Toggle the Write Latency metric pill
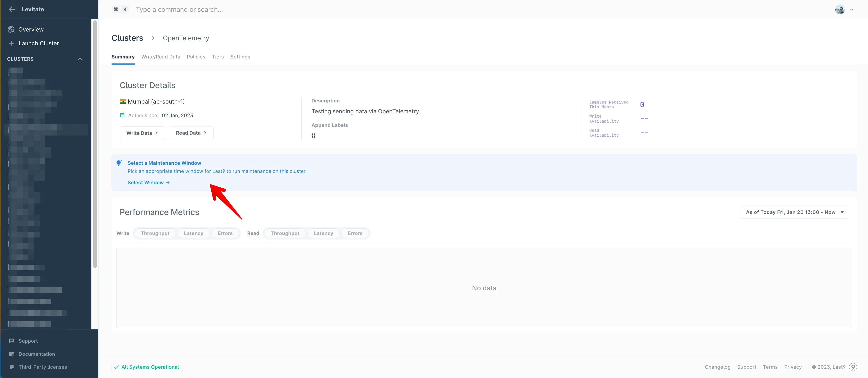This screenshot has width=868, height=378. pyautogui.click(x=193, y=233)
